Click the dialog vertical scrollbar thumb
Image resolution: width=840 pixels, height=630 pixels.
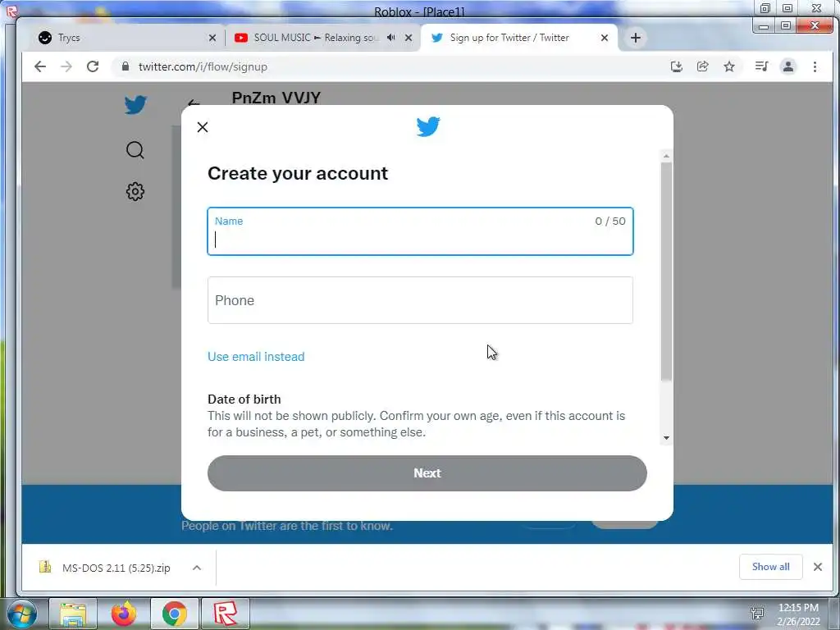[x=666, y=271]
